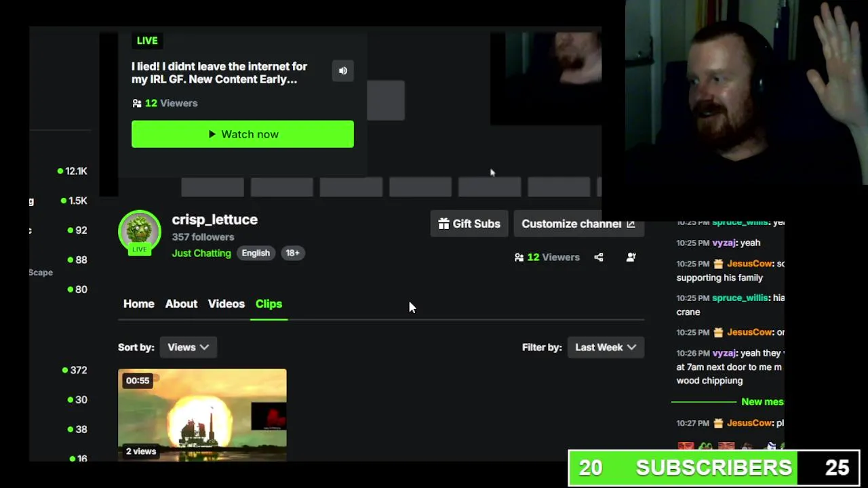Click the Gift Subs button
Image resolution: width=868 pixels, height=488 pixels.
[x=469, y=224]
